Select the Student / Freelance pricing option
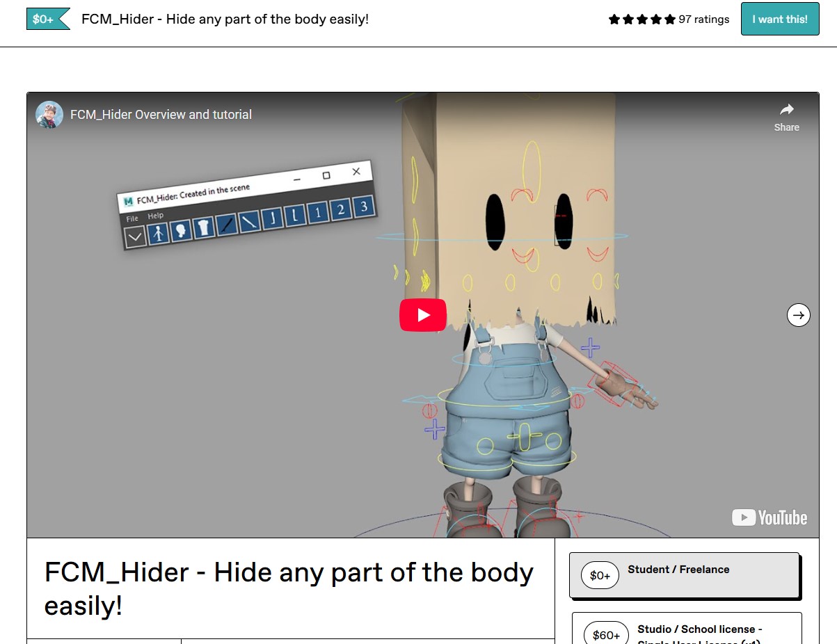 pyautogui.click(x=684, y=575)
